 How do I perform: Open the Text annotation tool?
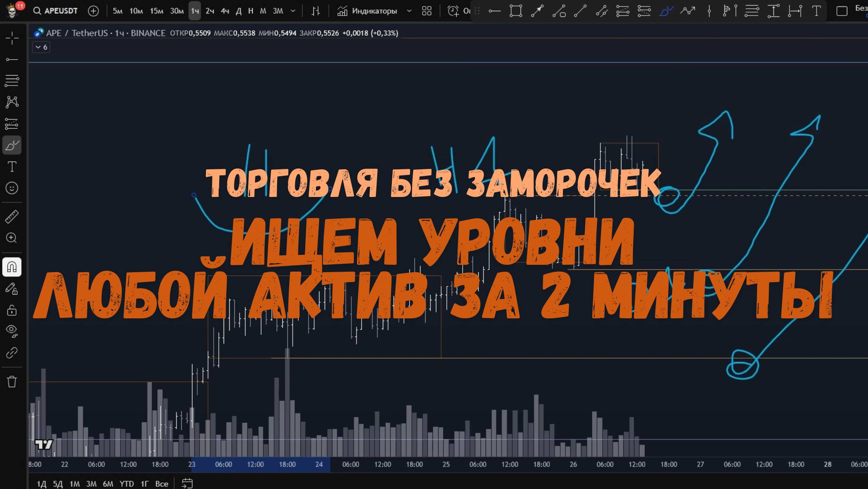(12, 167)
